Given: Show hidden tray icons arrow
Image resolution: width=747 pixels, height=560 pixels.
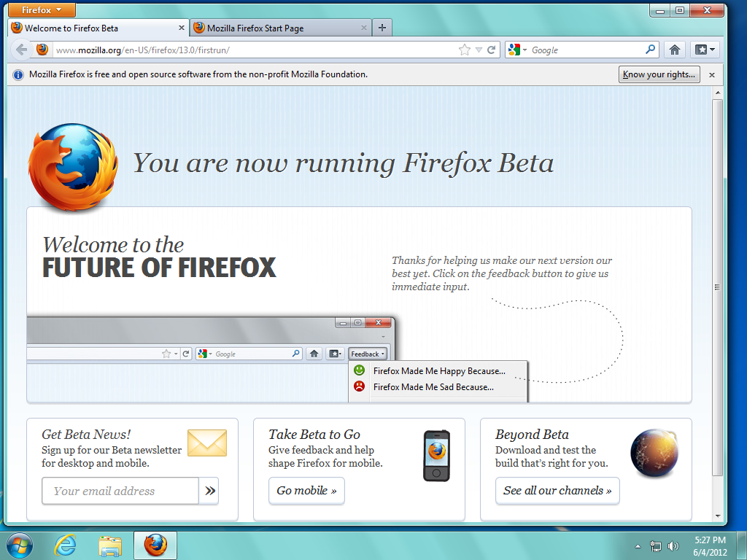Looking at the screenshot, I should coord(638,546).
